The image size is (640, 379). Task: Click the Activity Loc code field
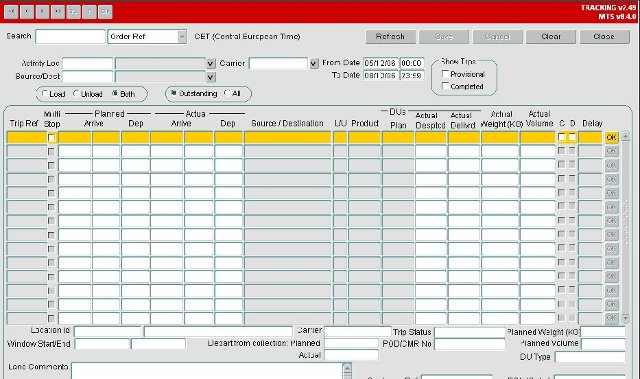(x=87, y=64)
